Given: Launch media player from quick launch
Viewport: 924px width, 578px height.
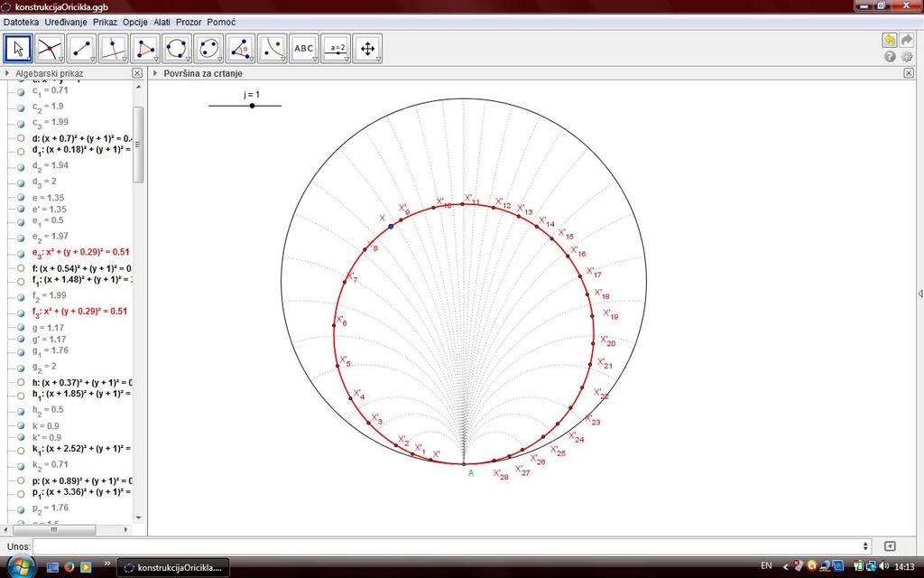Looking at the screenshot, I should click(86, 567).
